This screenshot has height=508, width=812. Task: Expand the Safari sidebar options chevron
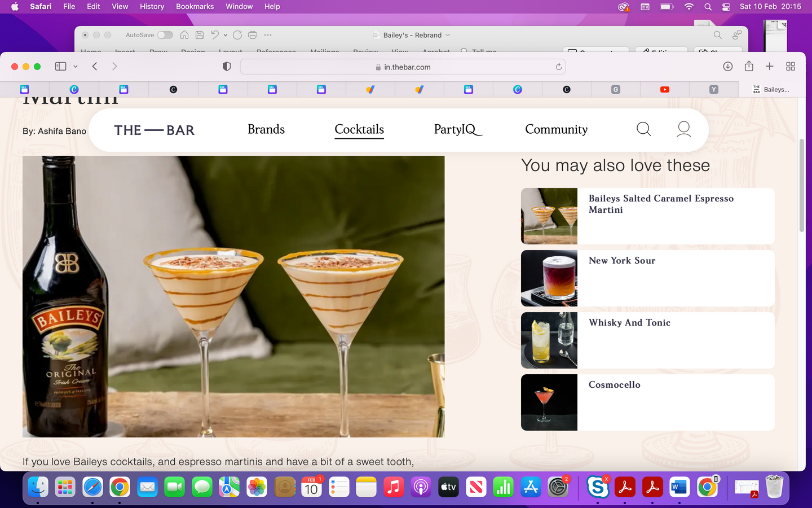point(76,67)
